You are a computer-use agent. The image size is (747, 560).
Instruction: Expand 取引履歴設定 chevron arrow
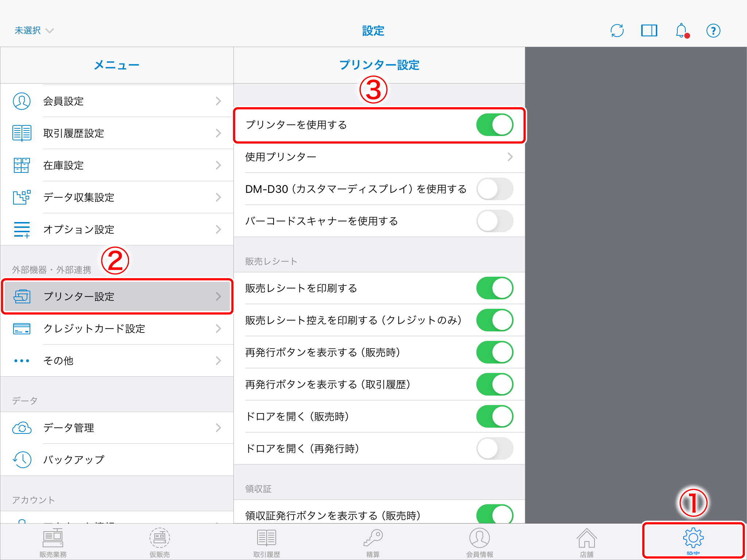218,133
